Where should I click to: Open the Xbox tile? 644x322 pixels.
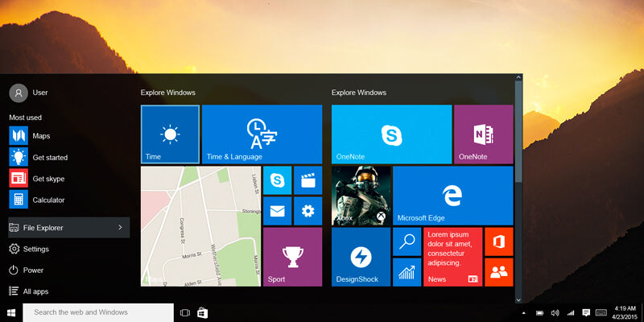(x=361, y=196)
